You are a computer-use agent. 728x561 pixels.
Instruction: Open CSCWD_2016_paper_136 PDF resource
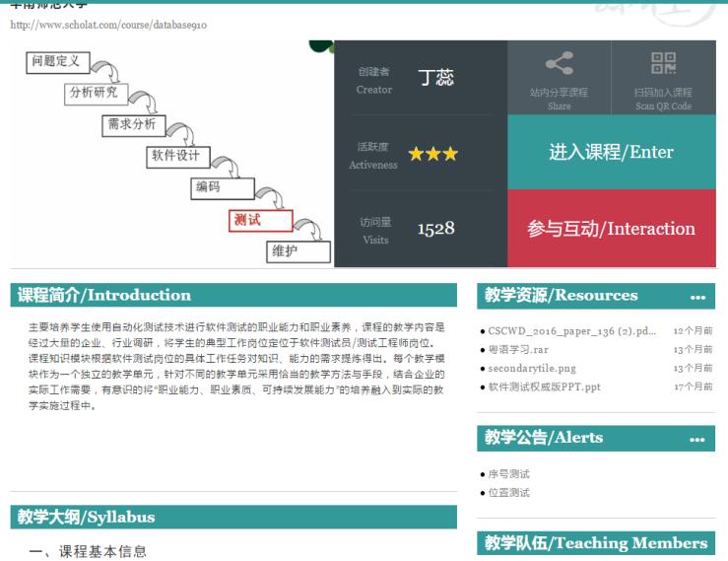coord(572,331)
